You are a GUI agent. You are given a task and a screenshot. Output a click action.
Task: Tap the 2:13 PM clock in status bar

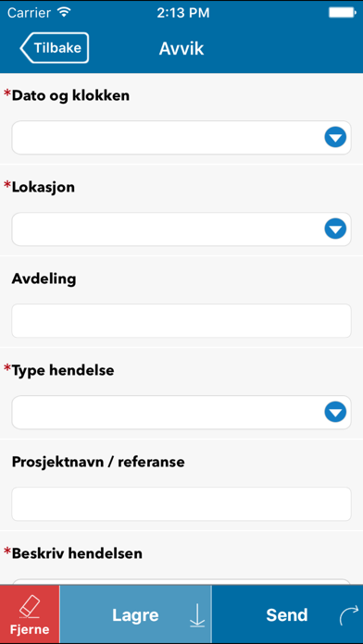[183, 13]
